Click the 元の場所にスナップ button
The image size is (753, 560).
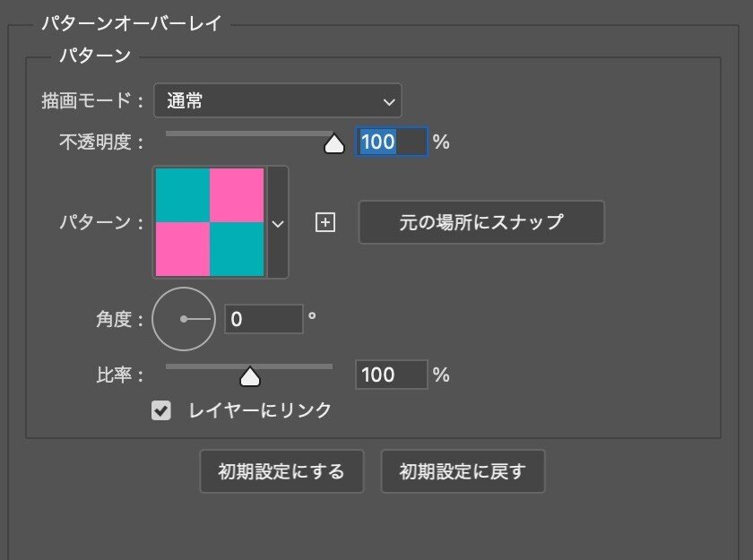pyautogui.click(x=481, y=222)
